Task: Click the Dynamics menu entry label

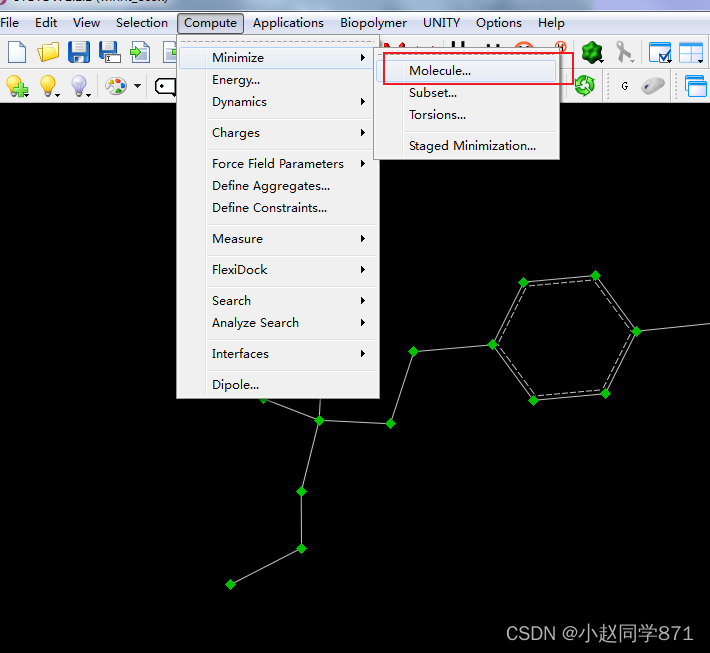Action: point(239,101)
